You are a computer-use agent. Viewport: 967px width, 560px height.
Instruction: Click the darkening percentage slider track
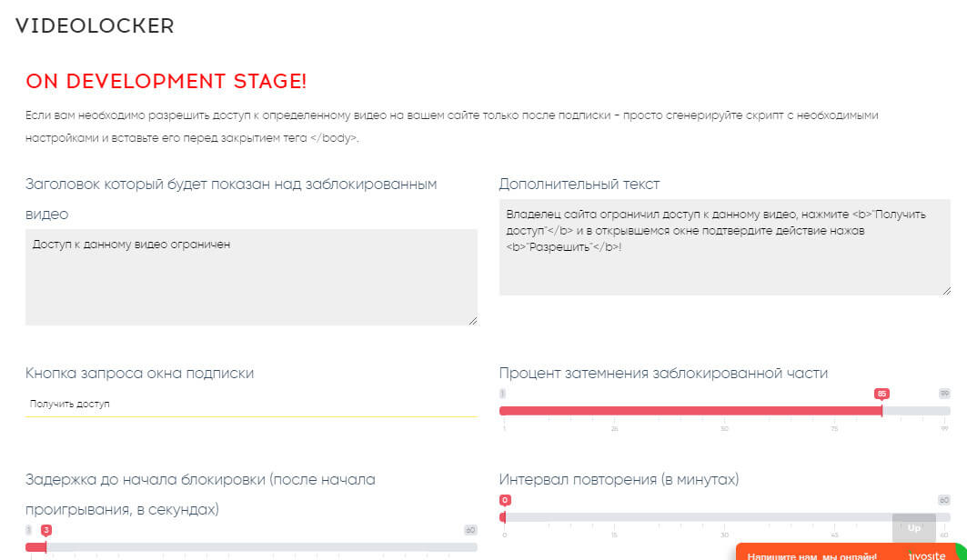click(725, 411)
